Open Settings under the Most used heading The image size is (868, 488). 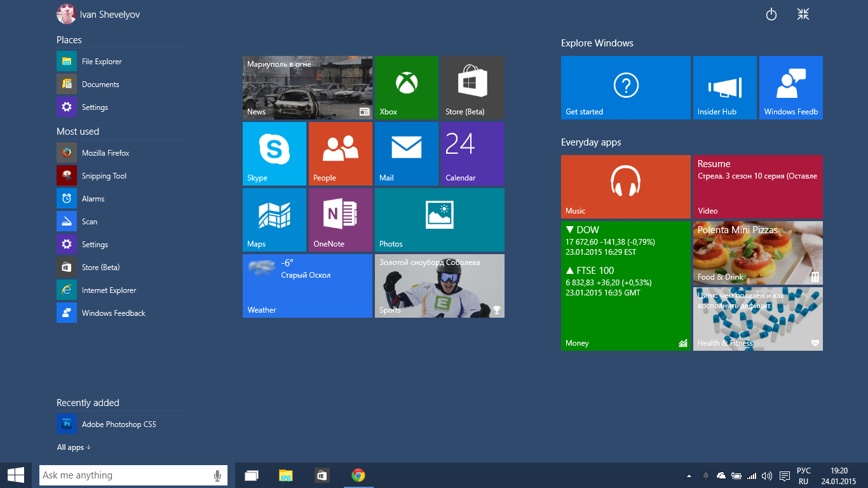pyautogui.click(x=121, y=245)
